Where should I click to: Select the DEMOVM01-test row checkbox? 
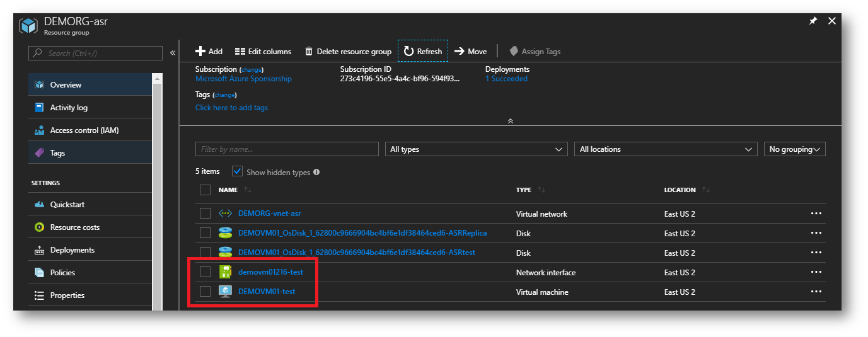(x=205, y=292)
